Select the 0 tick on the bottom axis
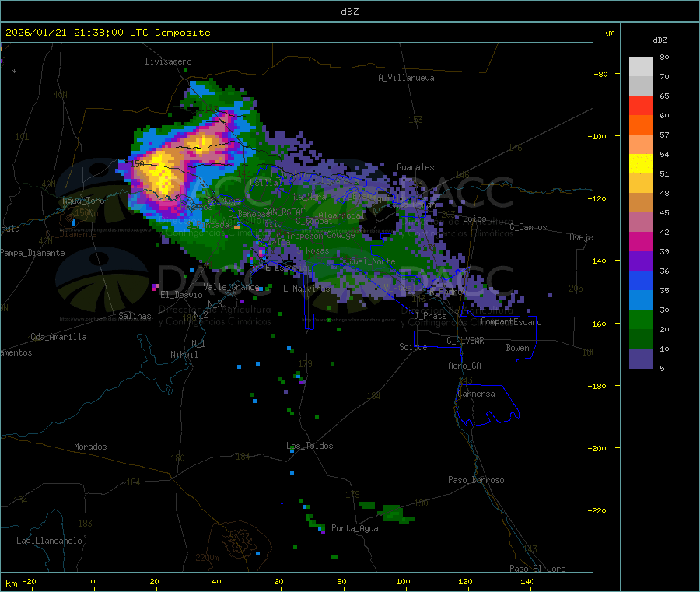The height and width of the screenshot is (592, 700). (93, 582)
